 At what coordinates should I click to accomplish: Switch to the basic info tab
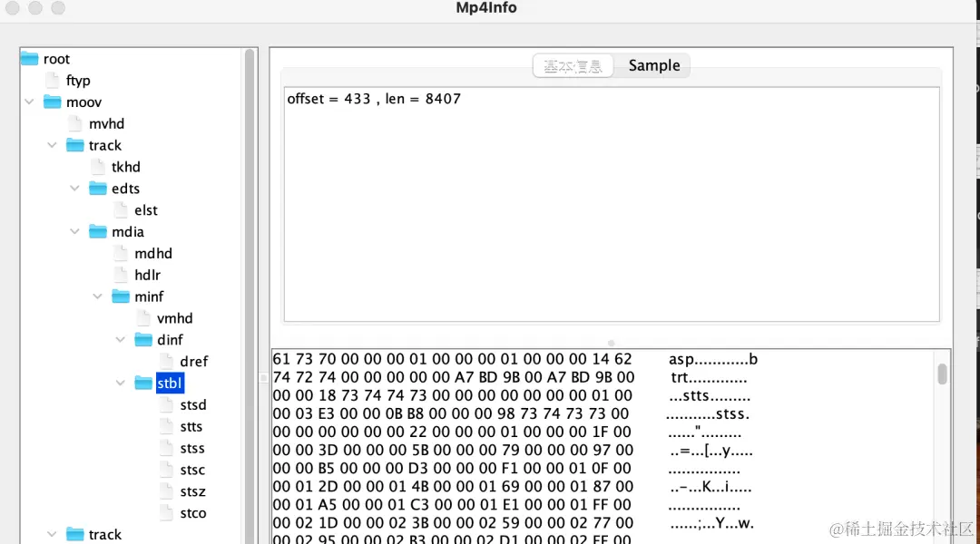coord(573,65)
